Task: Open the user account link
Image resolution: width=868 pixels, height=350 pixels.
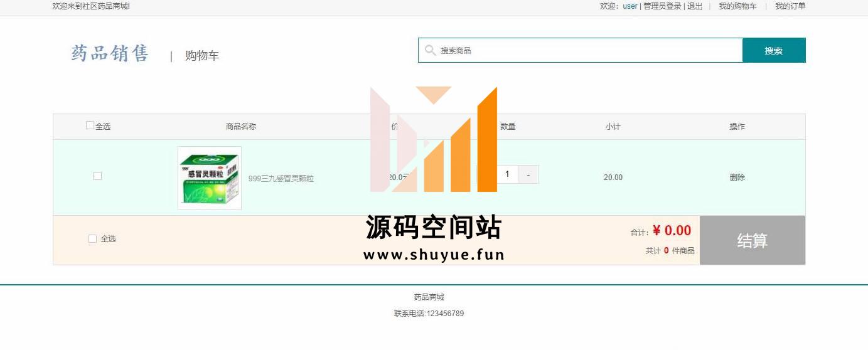Action: click(x=630, y=6)
